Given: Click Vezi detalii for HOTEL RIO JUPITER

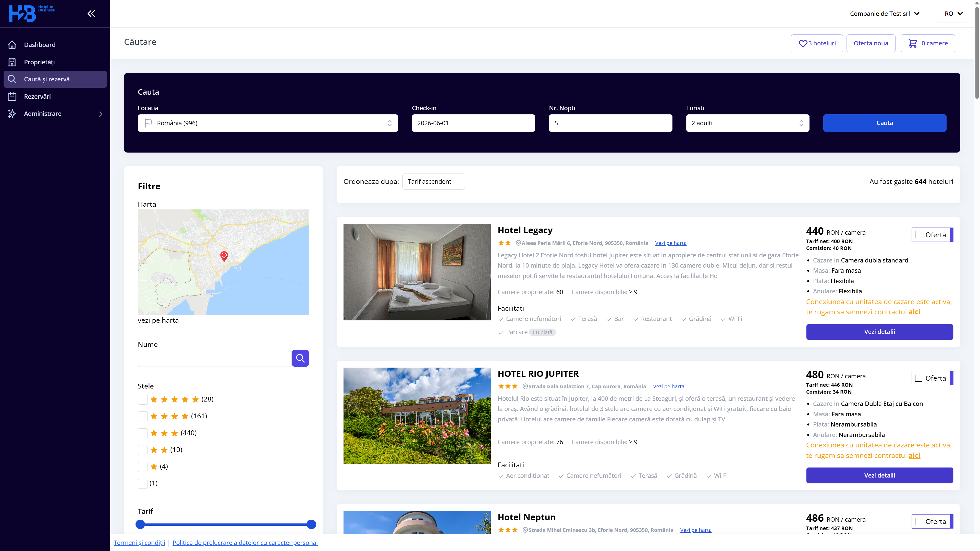Looking at the screenshot, I should (879, 475).
